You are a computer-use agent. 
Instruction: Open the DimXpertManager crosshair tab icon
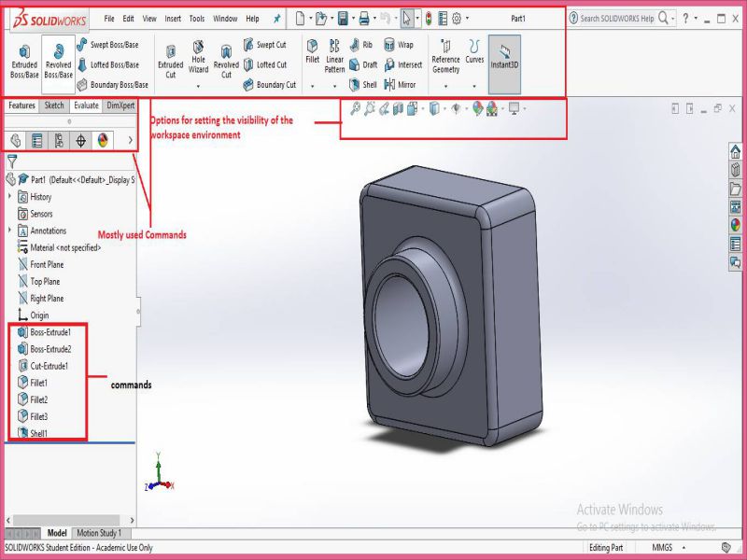(80, 141)
